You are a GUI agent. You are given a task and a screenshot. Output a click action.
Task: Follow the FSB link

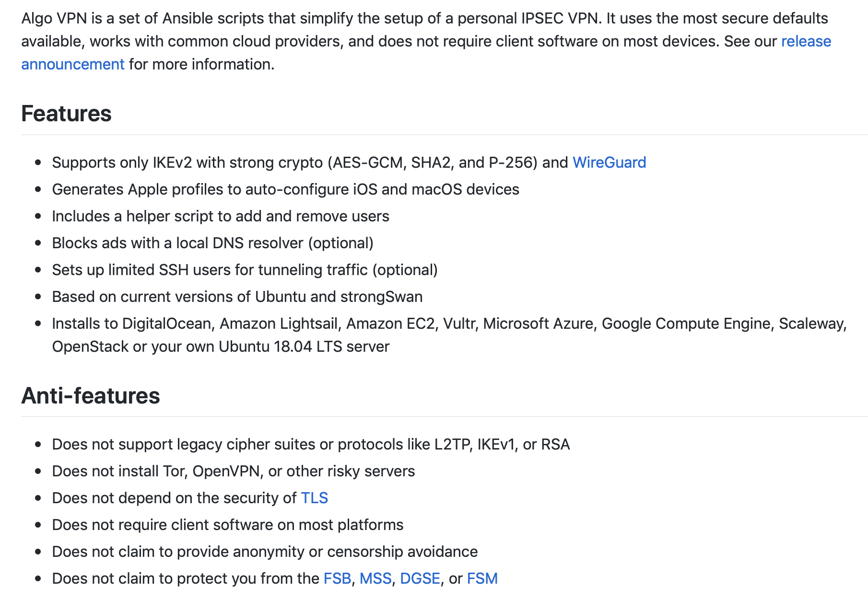point(337,578)
